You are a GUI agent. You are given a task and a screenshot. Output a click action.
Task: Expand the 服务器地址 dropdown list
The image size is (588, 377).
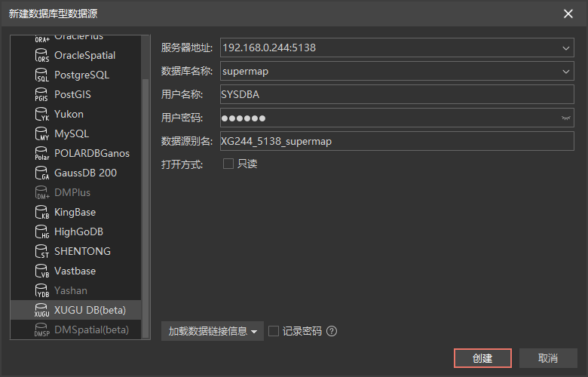coord(566,48)
